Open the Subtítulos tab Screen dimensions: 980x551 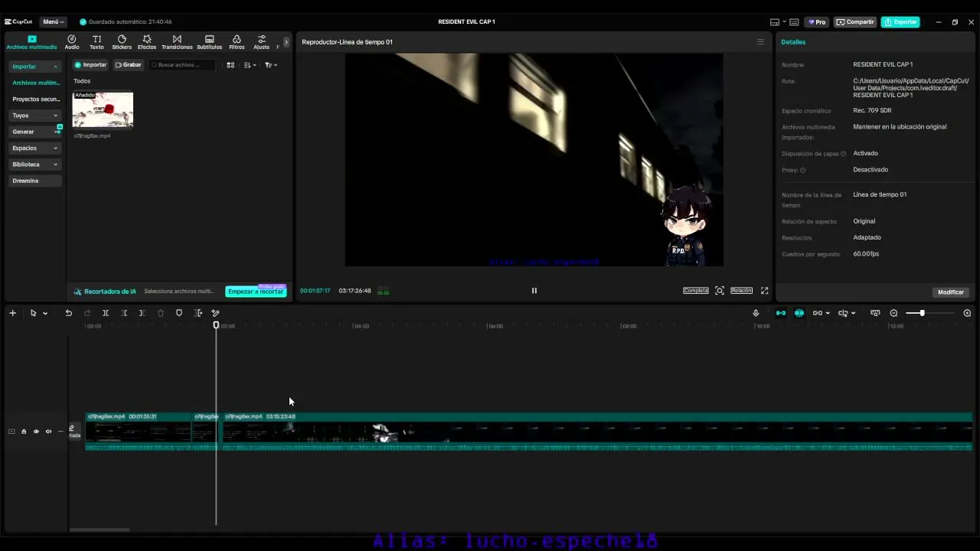210,42
